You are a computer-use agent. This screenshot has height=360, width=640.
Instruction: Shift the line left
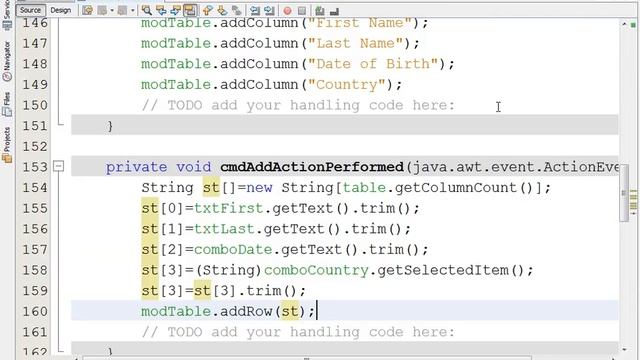255,11
